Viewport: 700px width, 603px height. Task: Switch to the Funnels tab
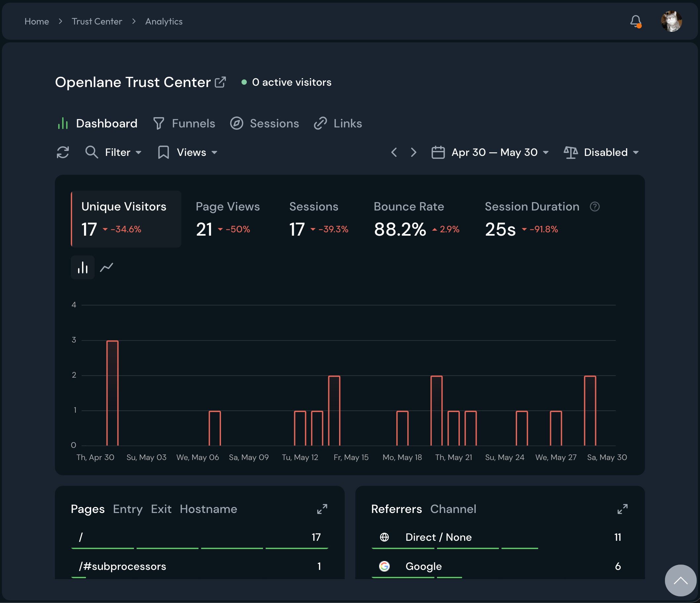(184, 123)
